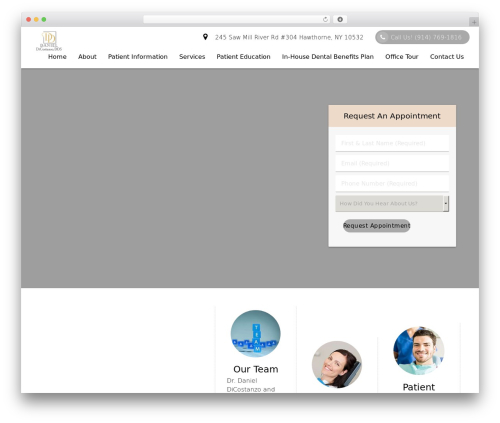Click the smiling man patient image
Viewport: 500px width, 423px height.
click(419, 351)
